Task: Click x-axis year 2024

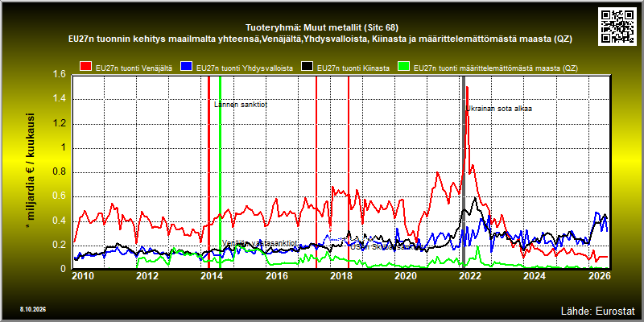Action: (535, 276)
